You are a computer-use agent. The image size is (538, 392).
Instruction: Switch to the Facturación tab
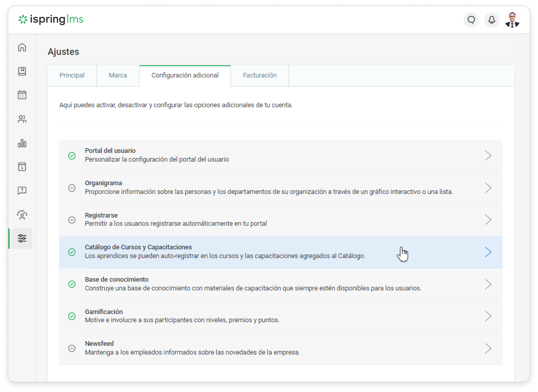pos(260,75)
